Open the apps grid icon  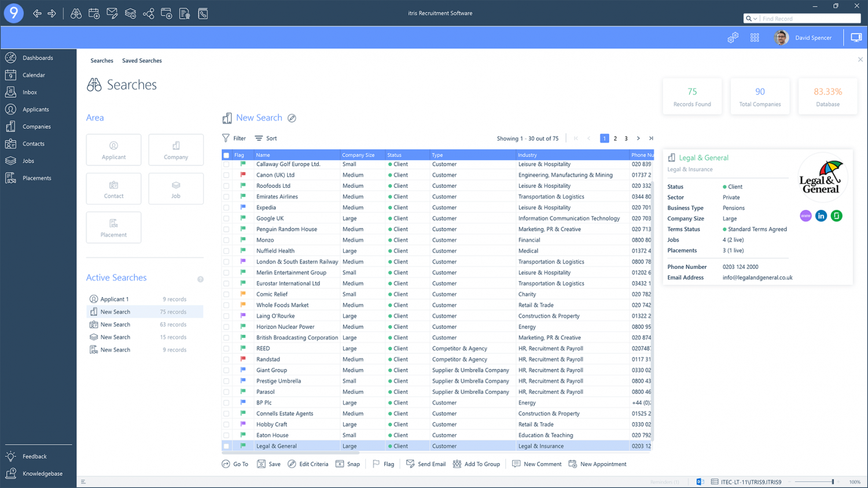coord(755,38)
